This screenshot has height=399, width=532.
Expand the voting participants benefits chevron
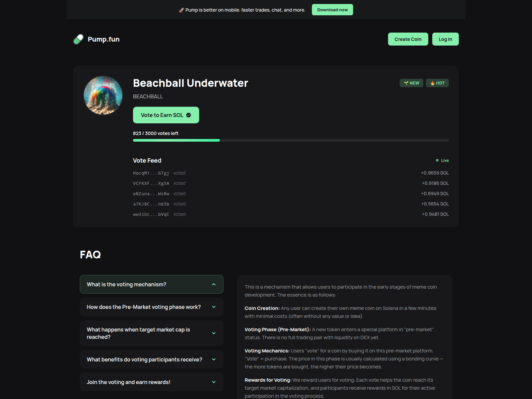(x=214, y=359)
